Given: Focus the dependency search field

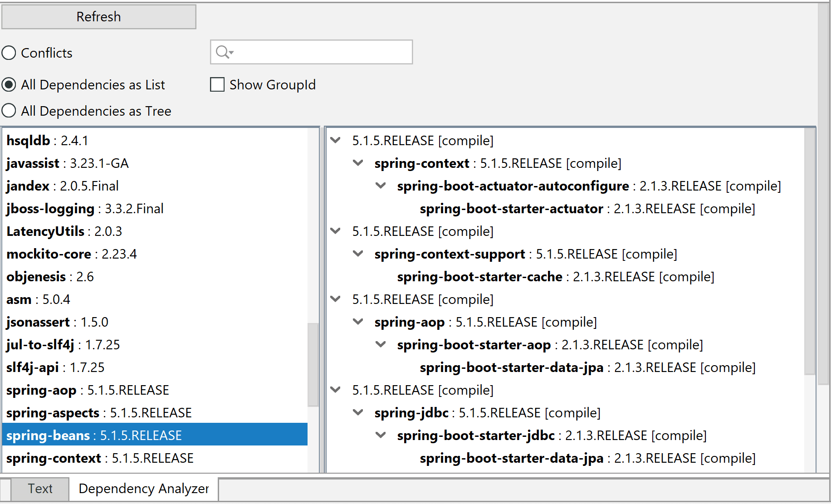Looking at the screenshot, I should 322,52.
